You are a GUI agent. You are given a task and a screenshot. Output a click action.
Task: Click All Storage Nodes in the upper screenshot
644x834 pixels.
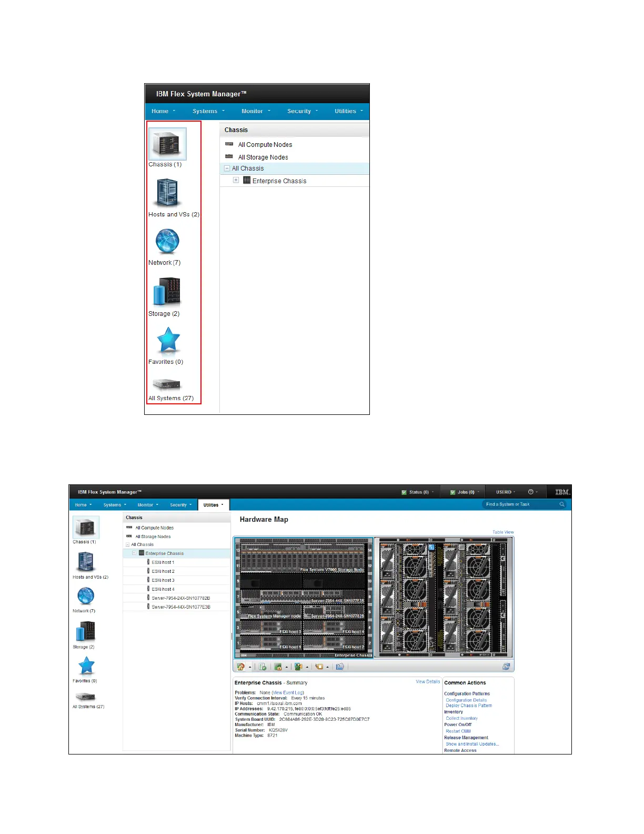coord(263,157)
